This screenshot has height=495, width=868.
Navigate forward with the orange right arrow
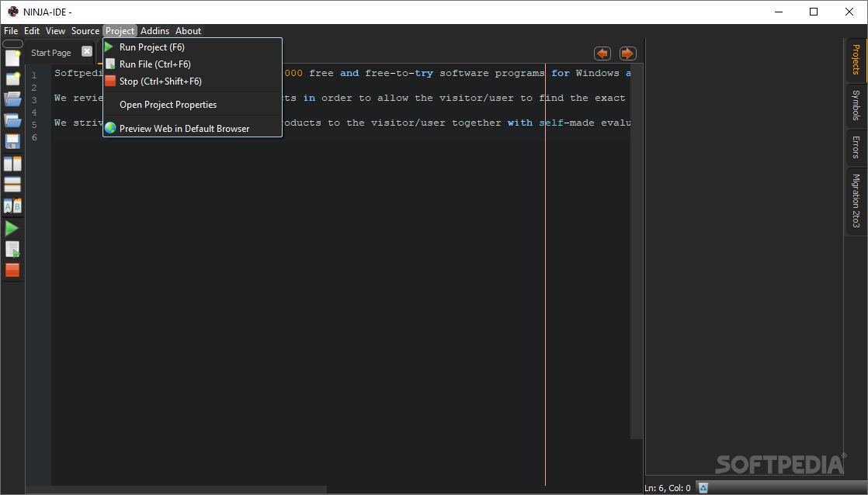(627, 54)
